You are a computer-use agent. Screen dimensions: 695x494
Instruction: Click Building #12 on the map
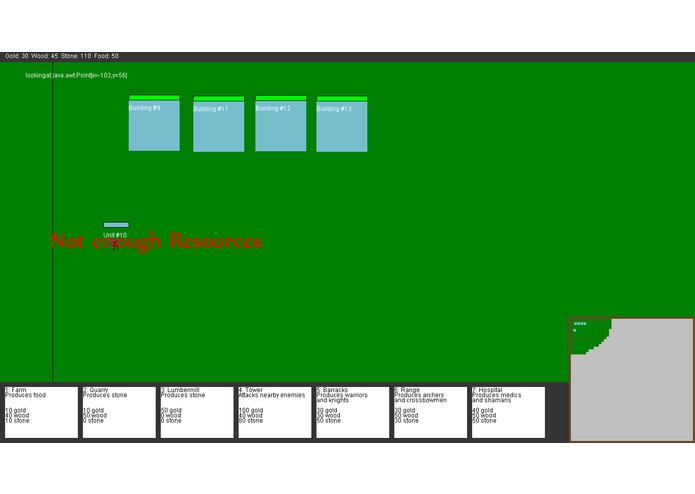281,126
